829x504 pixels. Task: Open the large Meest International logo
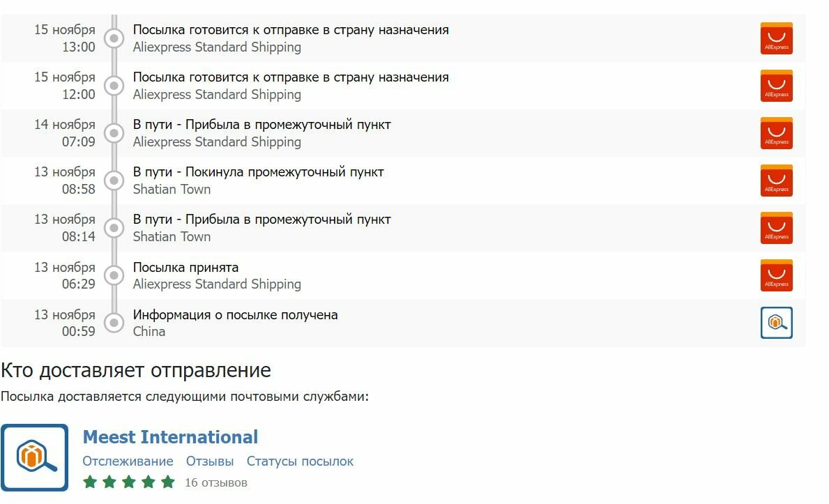coord(34,457)
